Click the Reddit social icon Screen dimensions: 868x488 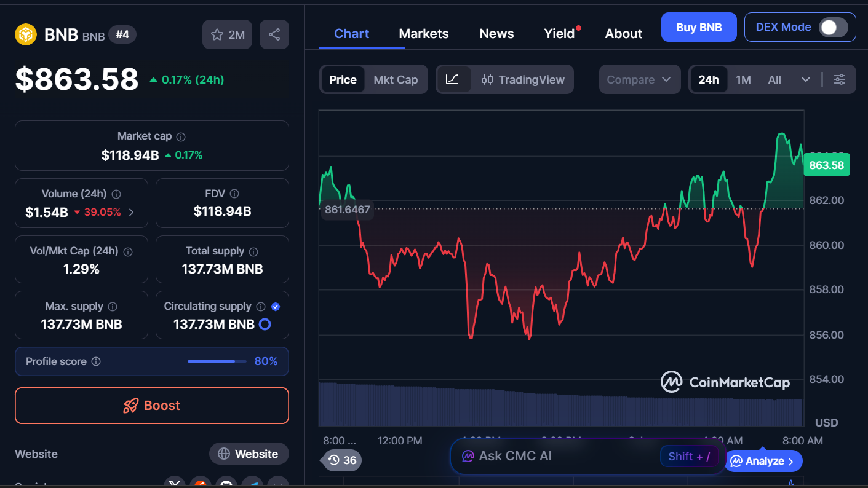click(201, 484)
